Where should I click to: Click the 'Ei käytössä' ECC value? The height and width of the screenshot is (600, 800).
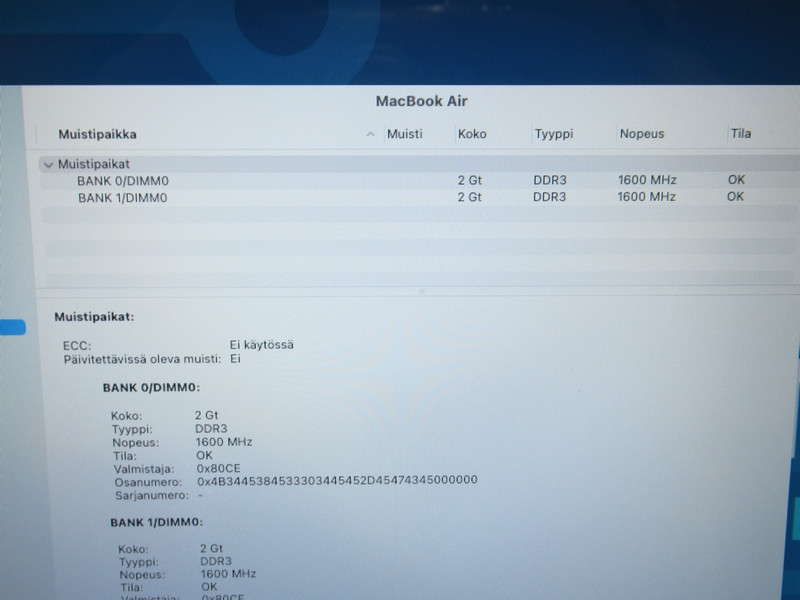point(262,345)
